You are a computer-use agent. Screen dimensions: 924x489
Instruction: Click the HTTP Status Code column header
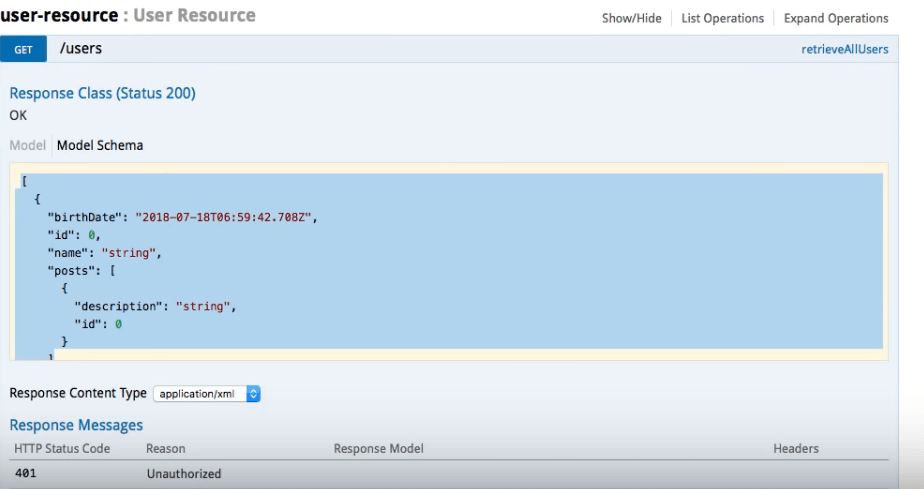coord(62,448)
